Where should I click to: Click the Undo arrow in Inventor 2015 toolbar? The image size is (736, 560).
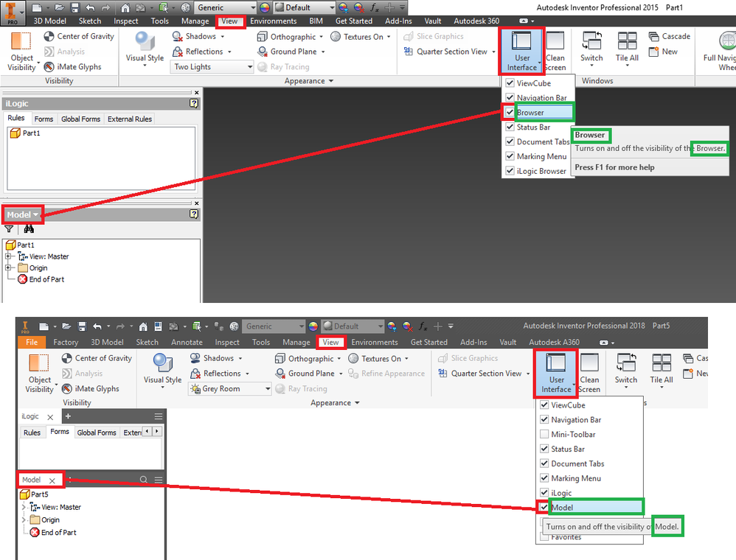click(90, 7)
